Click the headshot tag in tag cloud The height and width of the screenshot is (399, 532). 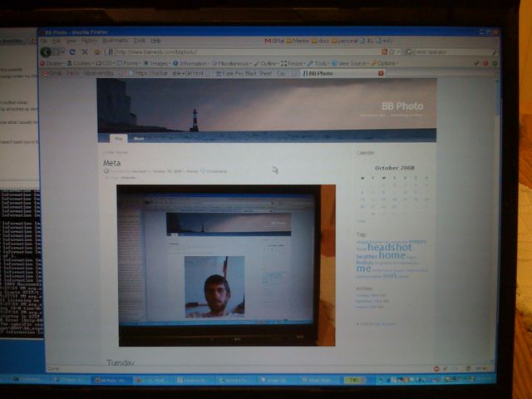pos(390,247)
